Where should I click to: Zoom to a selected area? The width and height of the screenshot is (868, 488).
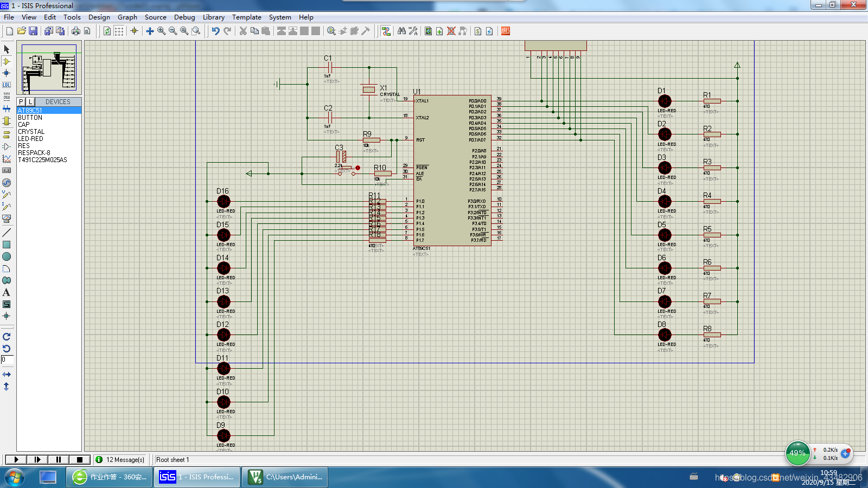[x=196, y=31]
